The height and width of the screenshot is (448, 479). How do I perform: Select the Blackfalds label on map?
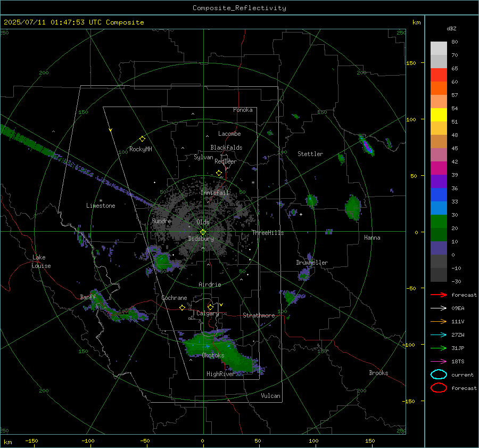(226, 148)
